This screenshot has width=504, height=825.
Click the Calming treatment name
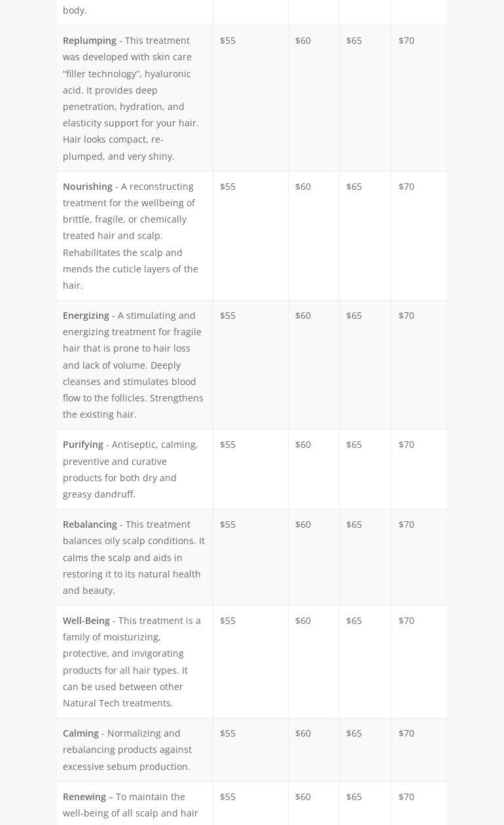click(81, 733)
